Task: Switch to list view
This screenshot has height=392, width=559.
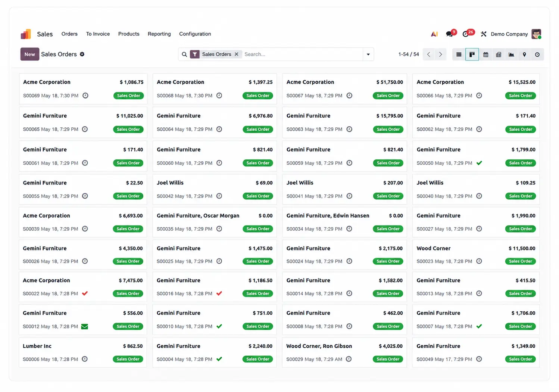Action: tap(459, 55)
